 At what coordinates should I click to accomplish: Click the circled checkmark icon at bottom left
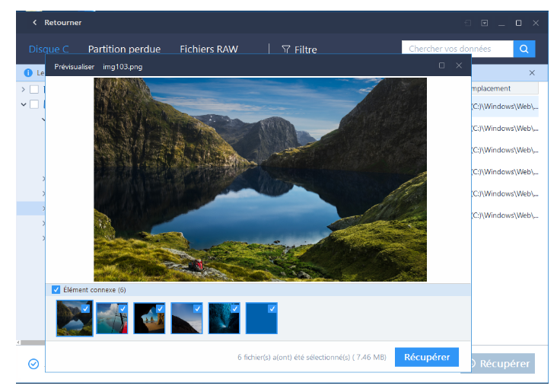pyautogui.click(x=33, y=364)
